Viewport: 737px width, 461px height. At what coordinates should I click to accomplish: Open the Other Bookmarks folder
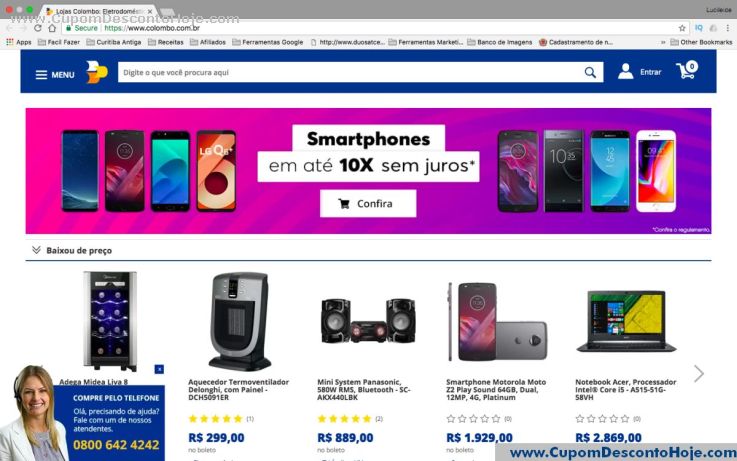pyautogui.click(x=701, y=42)
